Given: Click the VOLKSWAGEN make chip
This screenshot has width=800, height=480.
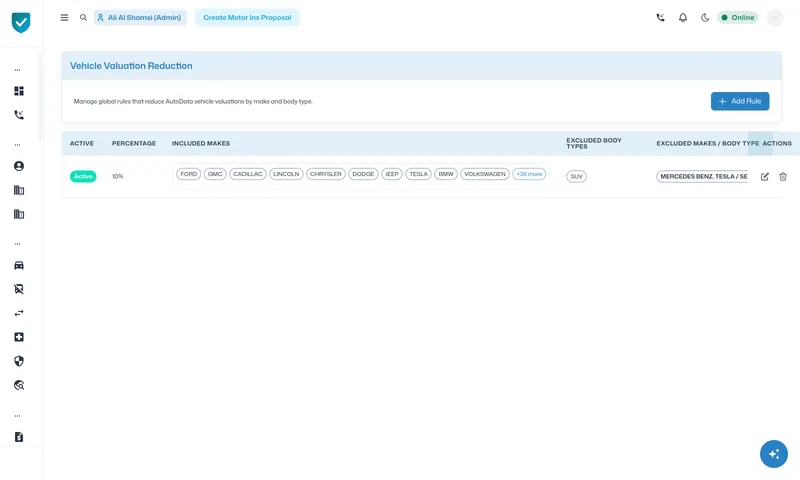Looking at the screenshot, I should (485, 174).
